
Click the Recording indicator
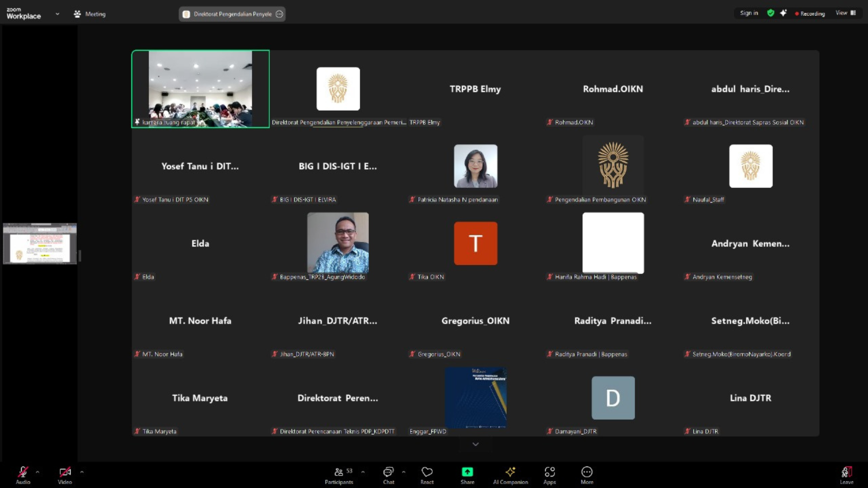tap(810, 14)
